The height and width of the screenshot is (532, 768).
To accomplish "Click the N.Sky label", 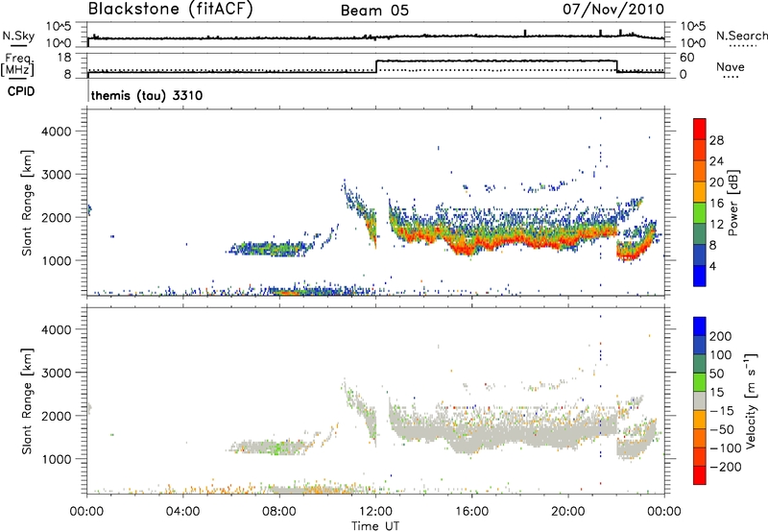I will 18,36.
